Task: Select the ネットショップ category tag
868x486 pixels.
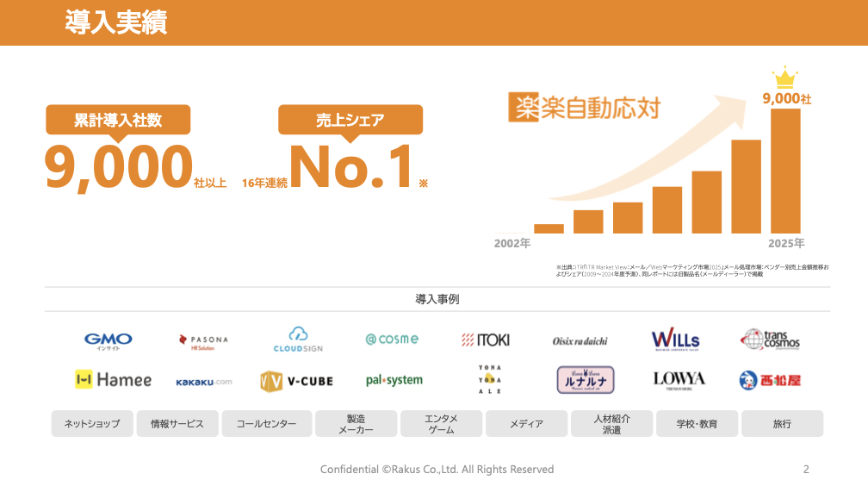Action: pos(92,423)
